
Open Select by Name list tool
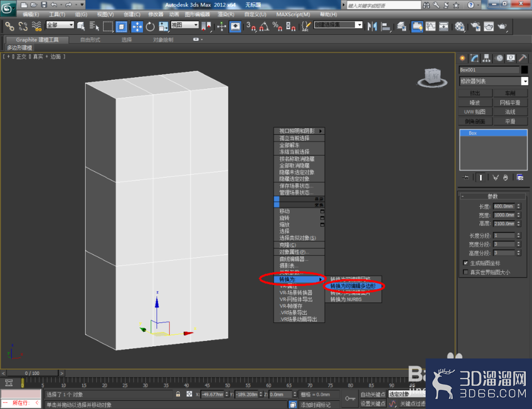pyautogui.click(x=94, y=26)
